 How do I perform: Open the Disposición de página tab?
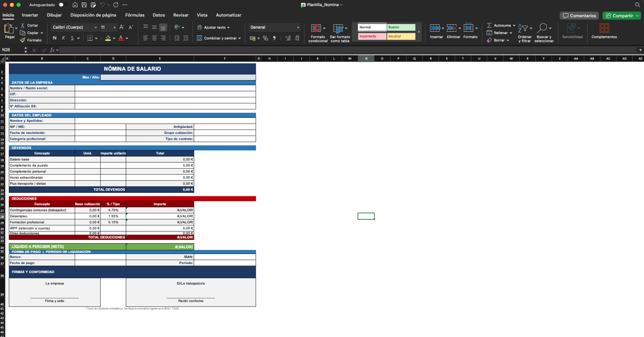[93, 15]
